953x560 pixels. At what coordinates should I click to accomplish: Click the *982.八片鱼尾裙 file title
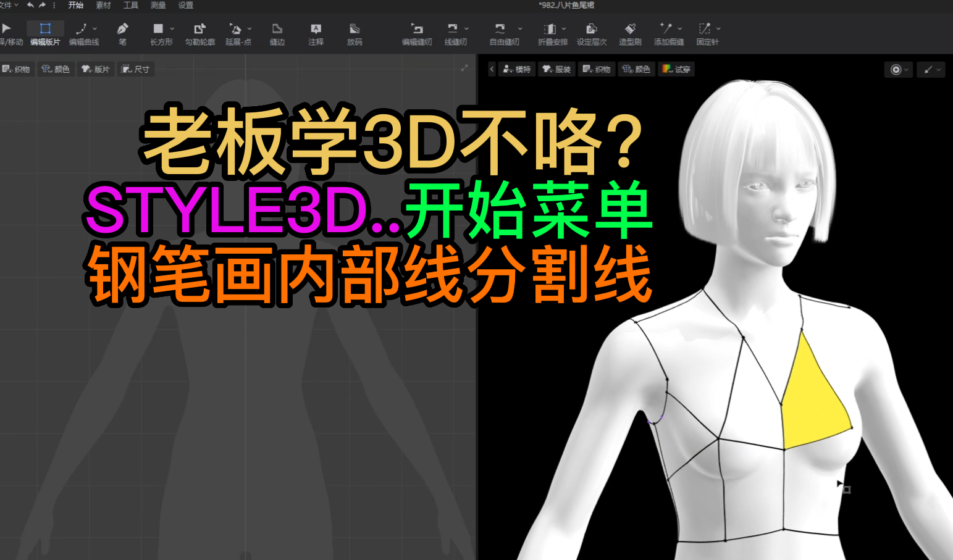(566, 5)
